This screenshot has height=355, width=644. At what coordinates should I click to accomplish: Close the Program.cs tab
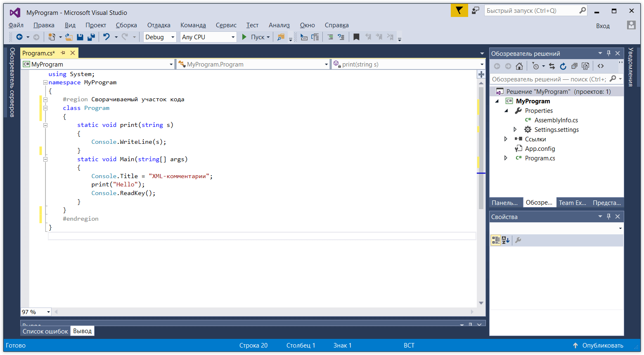[73, 53]
